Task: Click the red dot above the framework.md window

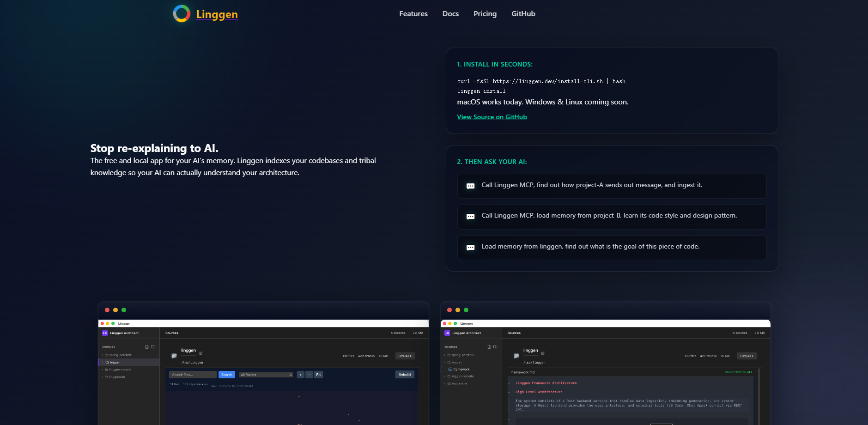Action: tap(449, 310)
